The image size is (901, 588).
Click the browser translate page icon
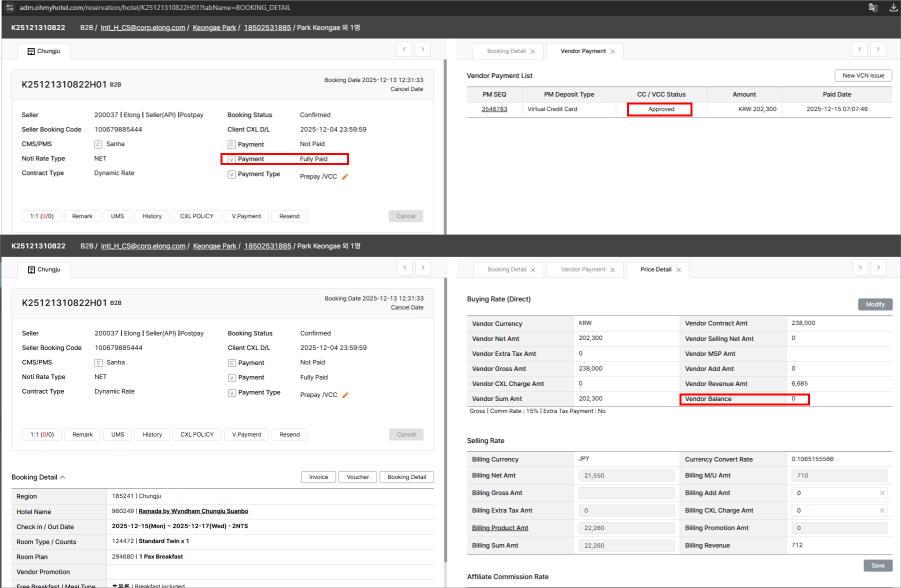click(x=873, y=7)
